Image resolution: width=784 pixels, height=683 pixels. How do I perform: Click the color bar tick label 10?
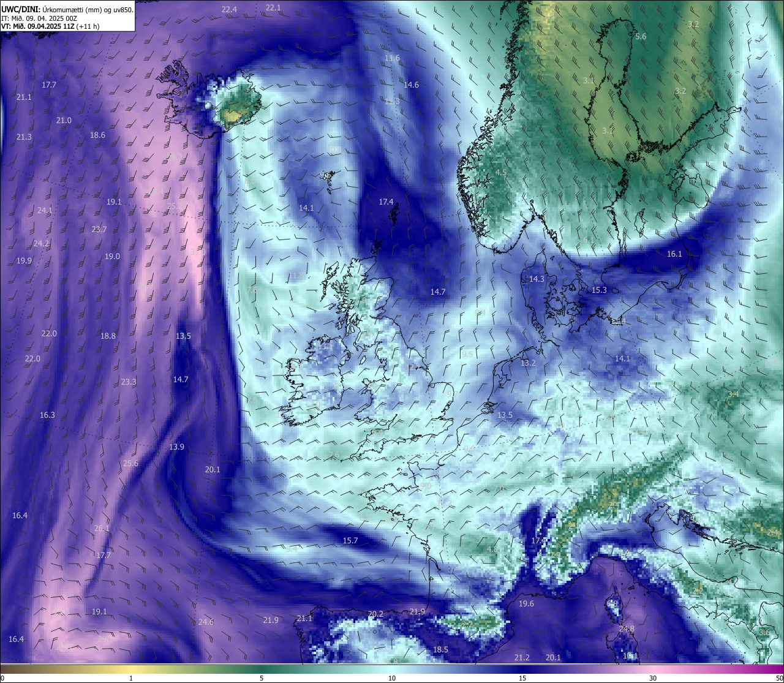[392, 678]
